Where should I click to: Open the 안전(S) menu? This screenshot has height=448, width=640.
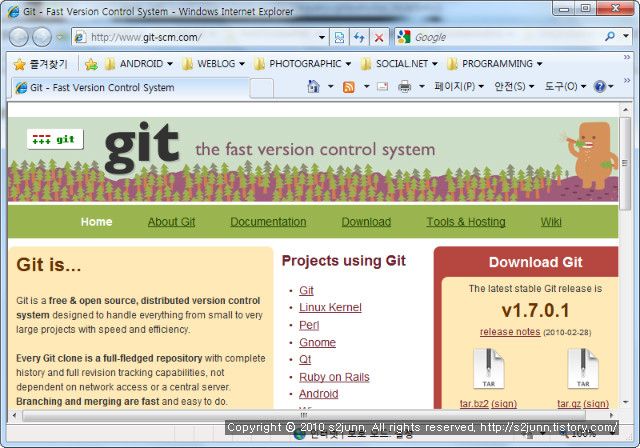click(514, 86)
